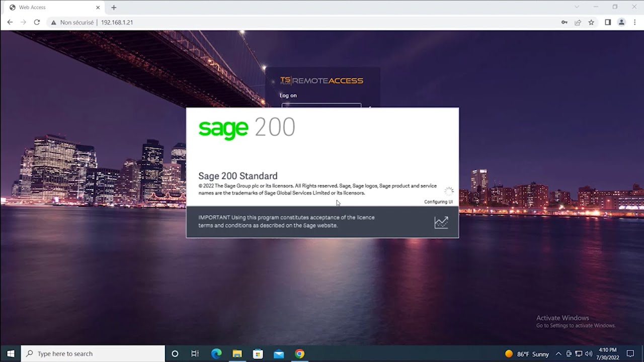Click the chart icon on Sage splash
The image size is (644, 362).
tap(441, 222)
